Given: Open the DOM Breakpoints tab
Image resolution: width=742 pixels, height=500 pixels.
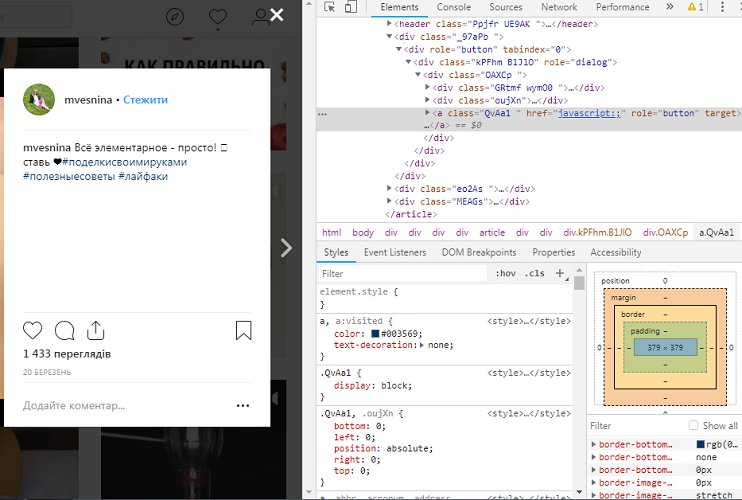Looking at the screenshot, I should [x=479, y=252].
